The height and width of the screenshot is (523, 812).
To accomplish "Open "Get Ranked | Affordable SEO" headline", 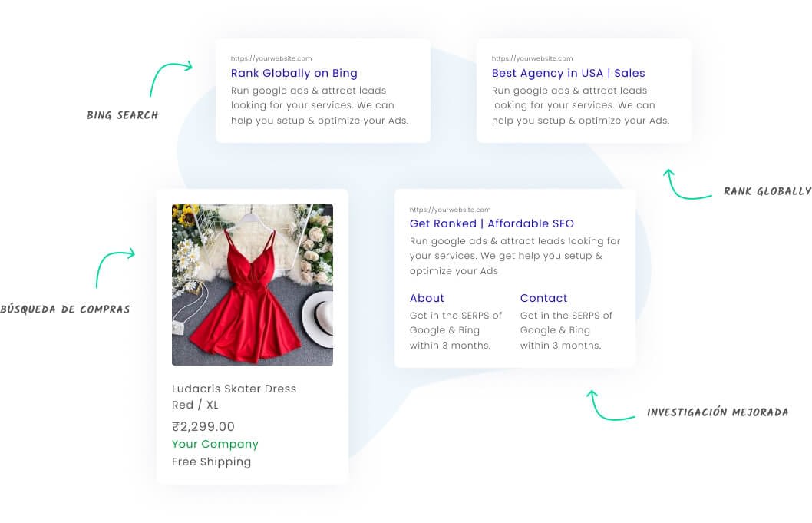I will (x=491, y=223).
